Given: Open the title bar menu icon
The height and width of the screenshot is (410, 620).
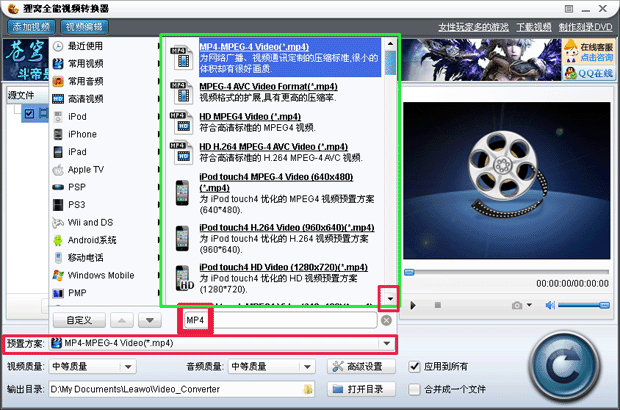Looking at the screenshot, I should [569, 9].
